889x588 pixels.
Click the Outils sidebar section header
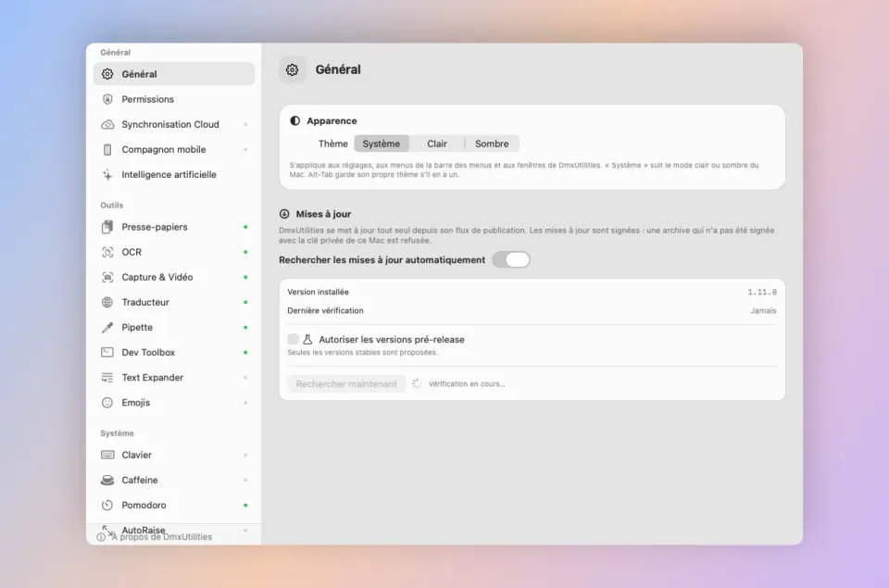pos(112,206)
